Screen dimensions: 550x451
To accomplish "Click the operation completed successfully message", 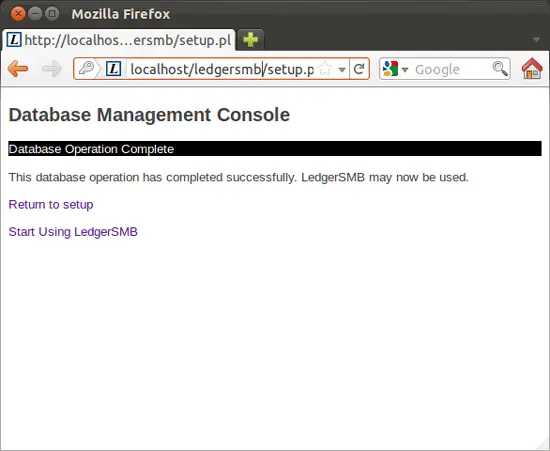I will pyautogui.click(x=239, y=177).
